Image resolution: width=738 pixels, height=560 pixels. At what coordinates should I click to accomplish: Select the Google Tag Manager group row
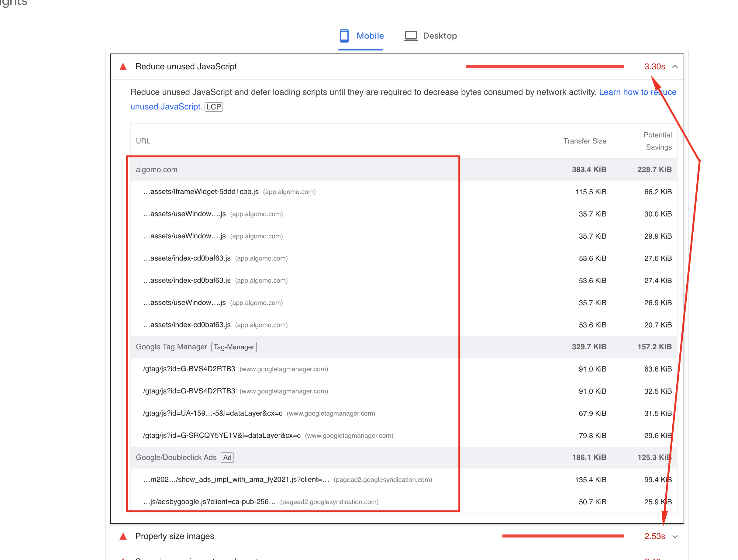(x=404, y=347)
